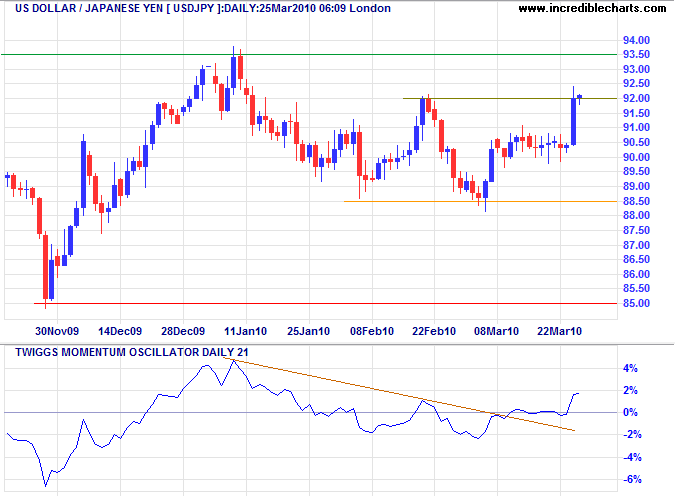Click the 88.00 price axis label
This screenshot has height=500, width=675.
[636, 215]
